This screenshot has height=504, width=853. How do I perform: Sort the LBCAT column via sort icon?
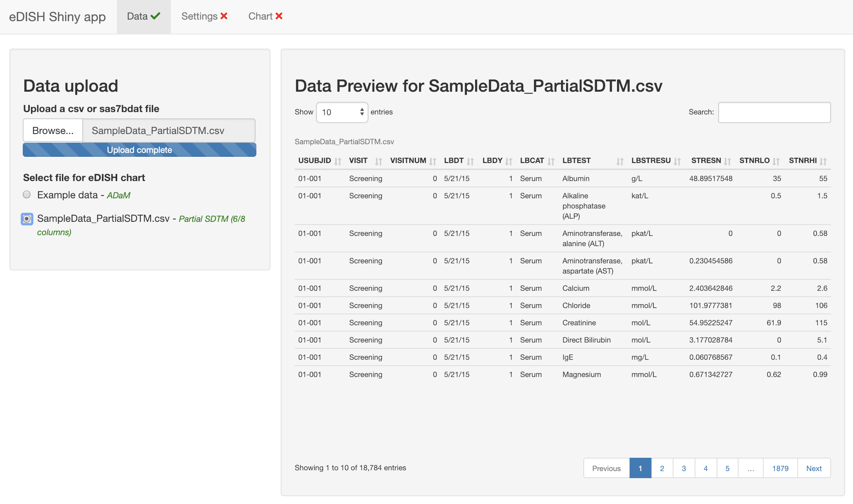551,161
